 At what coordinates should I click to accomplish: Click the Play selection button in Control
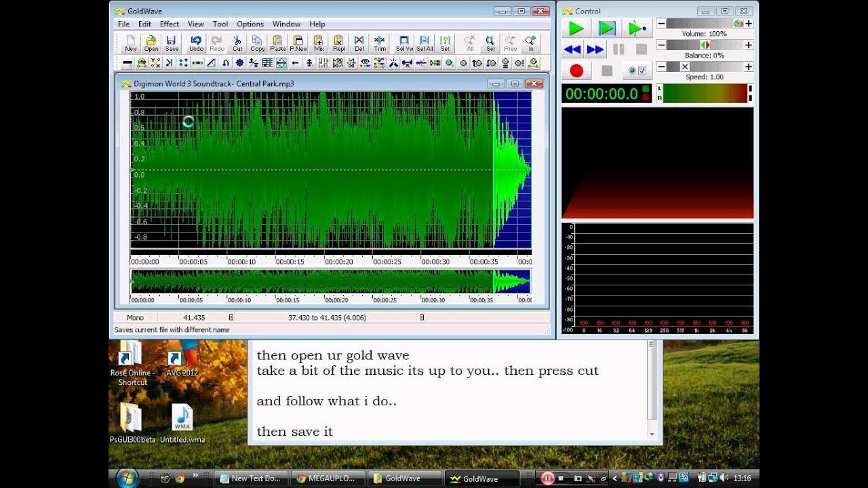[607, 28]
